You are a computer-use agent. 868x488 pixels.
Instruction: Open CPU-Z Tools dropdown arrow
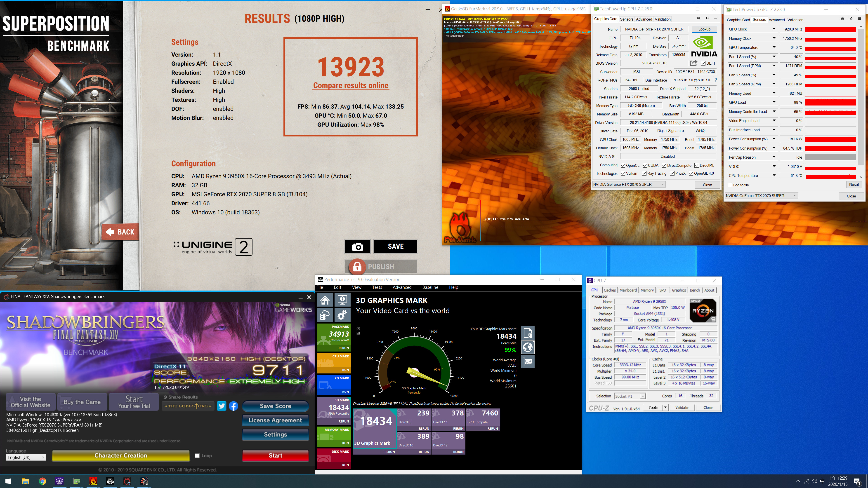tap(665, 408)
